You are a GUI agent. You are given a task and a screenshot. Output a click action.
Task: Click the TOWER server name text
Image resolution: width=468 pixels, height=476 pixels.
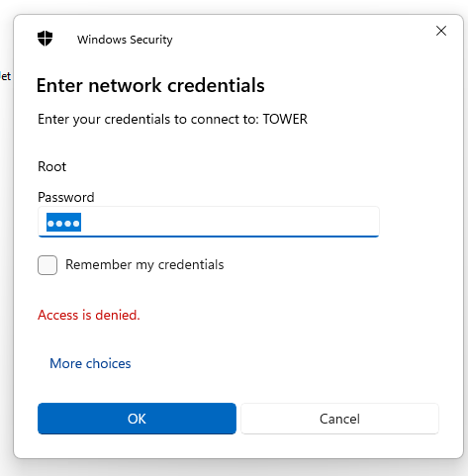coord(285,119)
